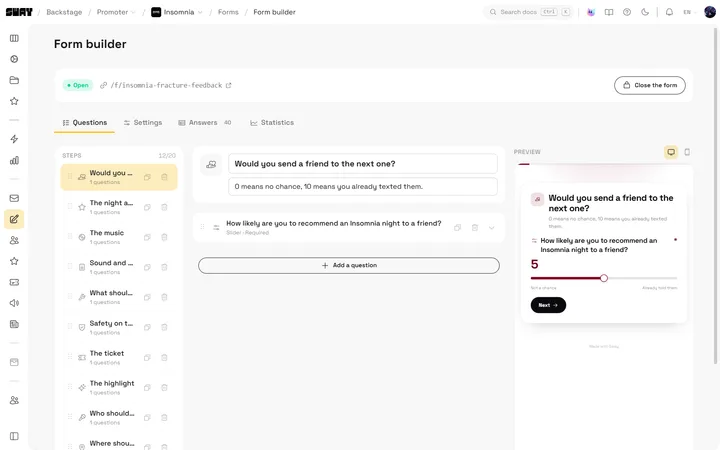Open the notifications bell
Viewport: 720px width, 450px height.
(x=669, y=12)
